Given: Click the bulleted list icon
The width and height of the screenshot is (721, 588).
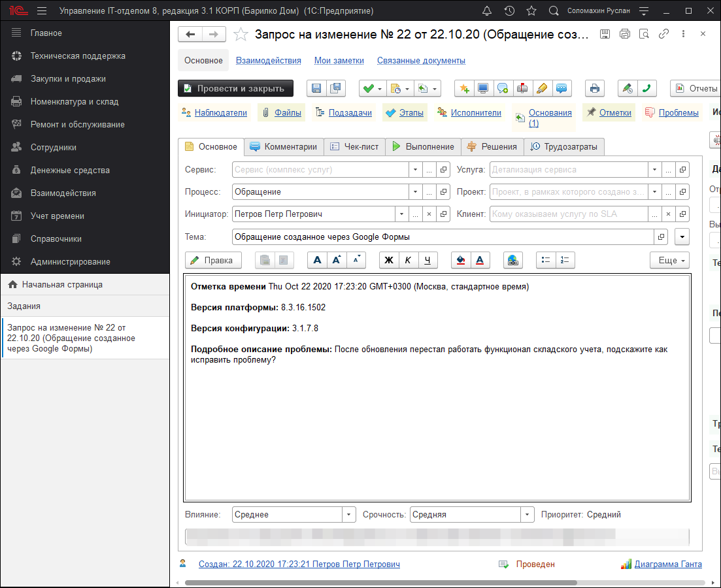Looking at the screenshot, I should 545,260.
